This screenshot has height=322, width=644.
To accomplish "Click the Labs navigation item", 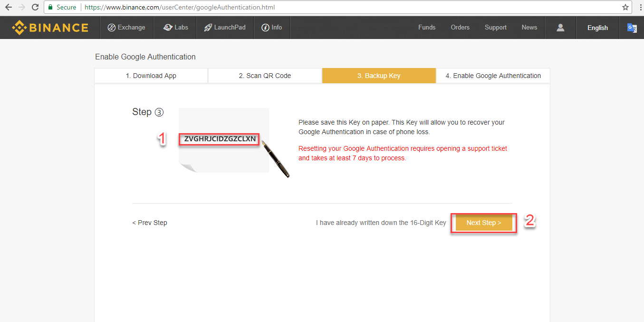I will point(175,28).
